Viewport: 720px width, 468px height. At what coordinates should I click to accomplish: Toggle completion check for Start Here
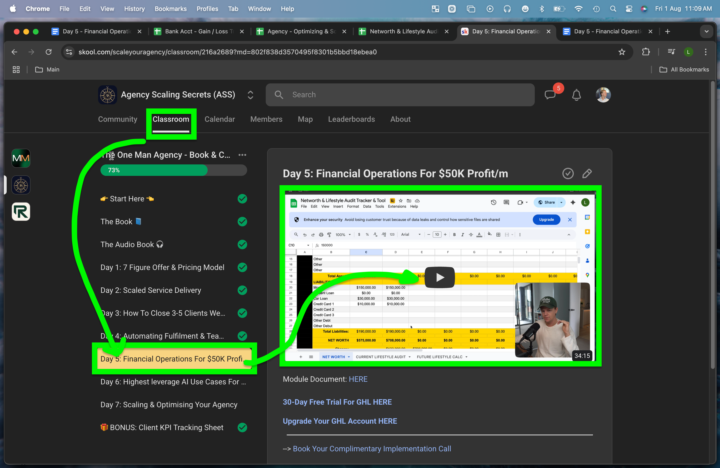(242, 199)
